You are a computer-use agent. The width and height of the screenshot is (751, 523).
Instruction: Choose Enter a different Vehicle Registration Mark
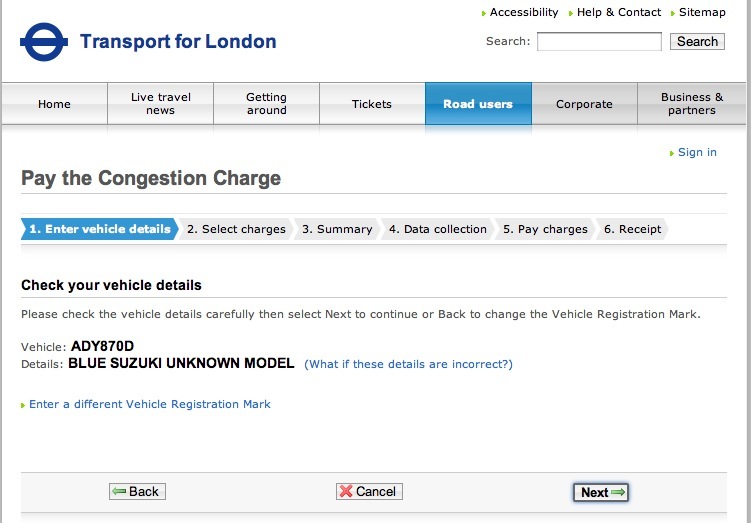coord(149,404)
